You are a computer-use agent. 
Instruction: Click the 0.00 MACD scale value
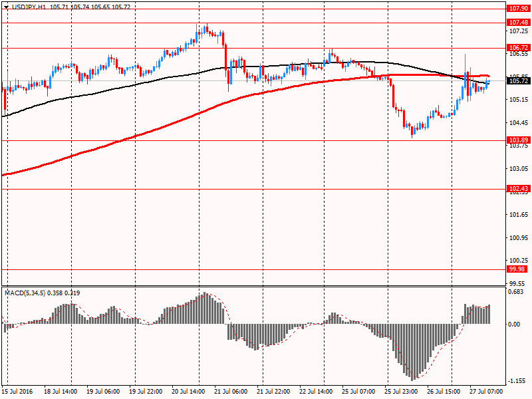514,325
